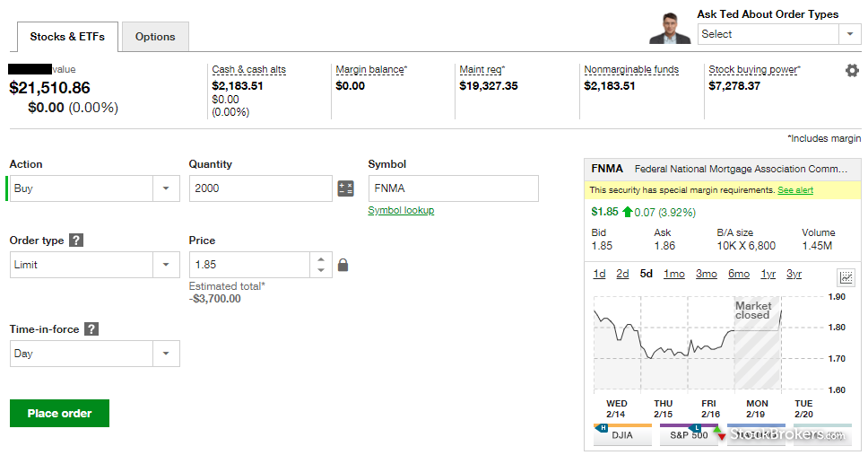Screen dimensions: 868x455
Task: Select the 3mo chart range
Action: pyautogui.click(x=707, y=274)
